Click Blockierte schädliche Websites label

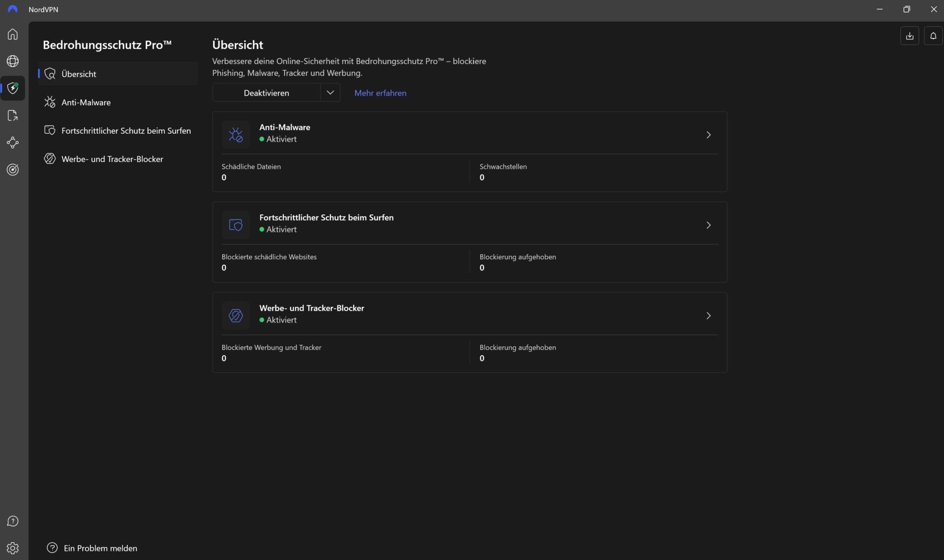pos(269,257)
